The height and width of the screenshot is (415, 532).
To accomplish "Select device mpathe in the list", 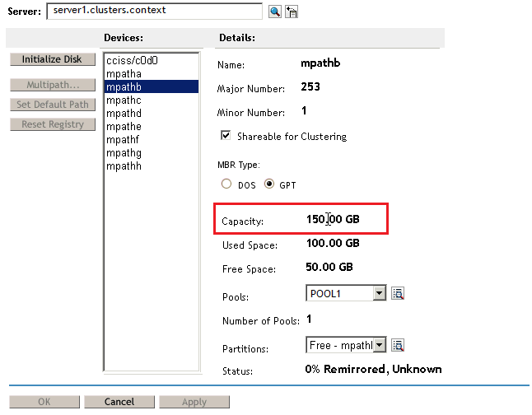I will (152, 127).
